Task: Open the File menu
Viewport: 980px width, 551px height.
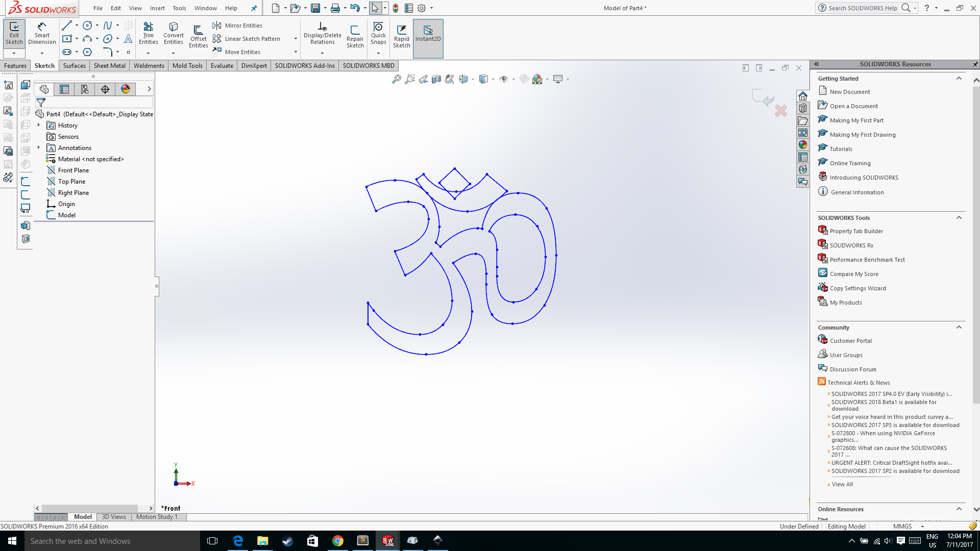Action: click(98, 8)
